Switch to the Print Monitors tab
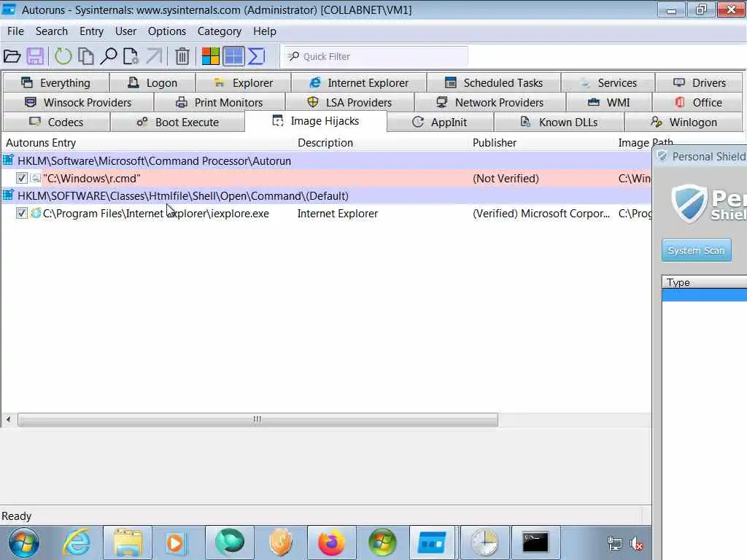The width and height of the screenshot is (747, 560). tap(219, 102)
